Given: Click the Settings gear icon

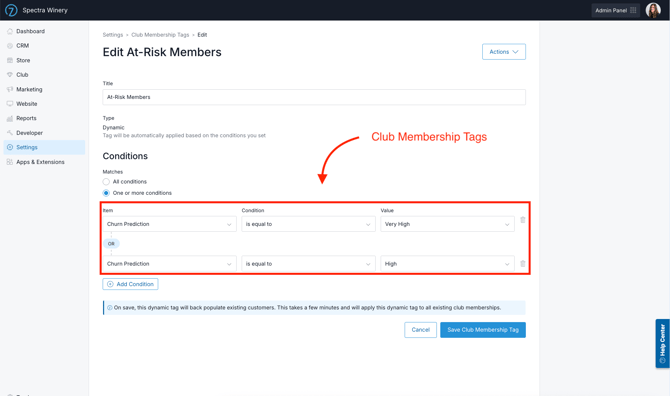Looking at the screenshot, I should (10, 147).
